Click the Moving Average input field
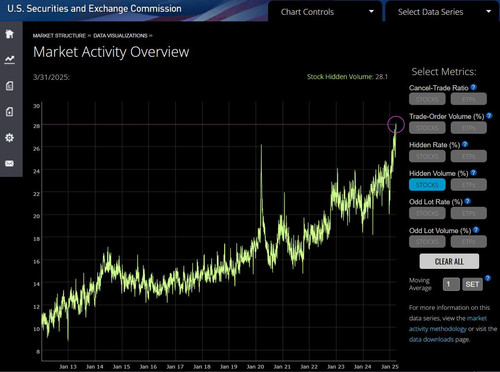The width and height of the screenshot is (500, 372). pyautogui.click(x=451, y=284)
